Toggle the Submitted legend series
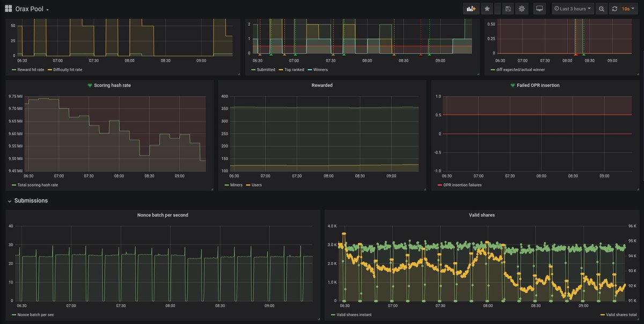Image resolution: width=644 pixels, height=324 pixels. point(266,69)
